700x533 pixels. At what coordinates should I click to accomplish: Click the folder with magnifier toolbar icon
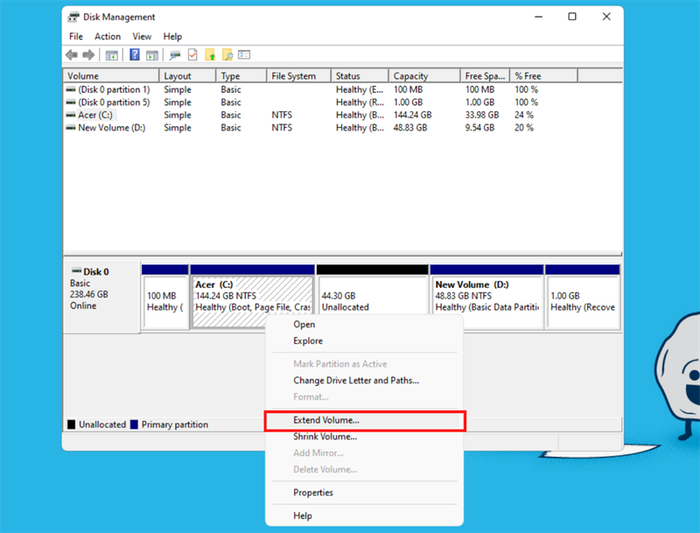pyautogui.click(x=228, y=55)
